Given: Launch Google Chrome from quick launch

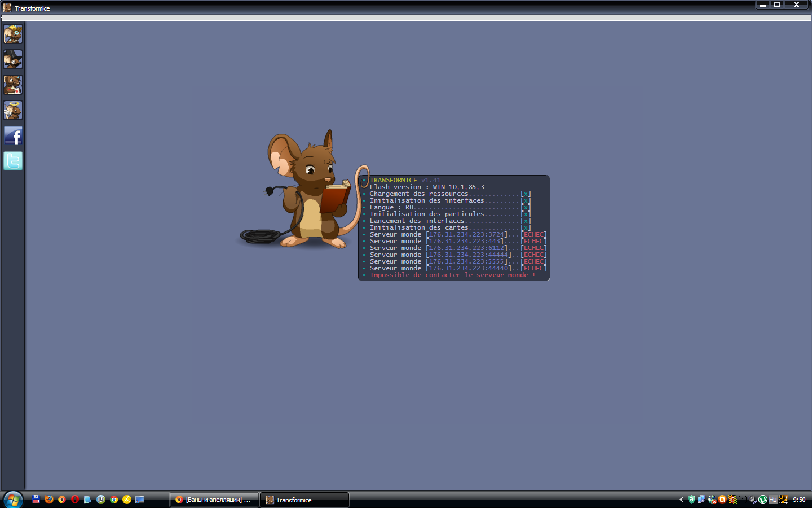Looking at the screenshot, I should [x=114, y=500].
